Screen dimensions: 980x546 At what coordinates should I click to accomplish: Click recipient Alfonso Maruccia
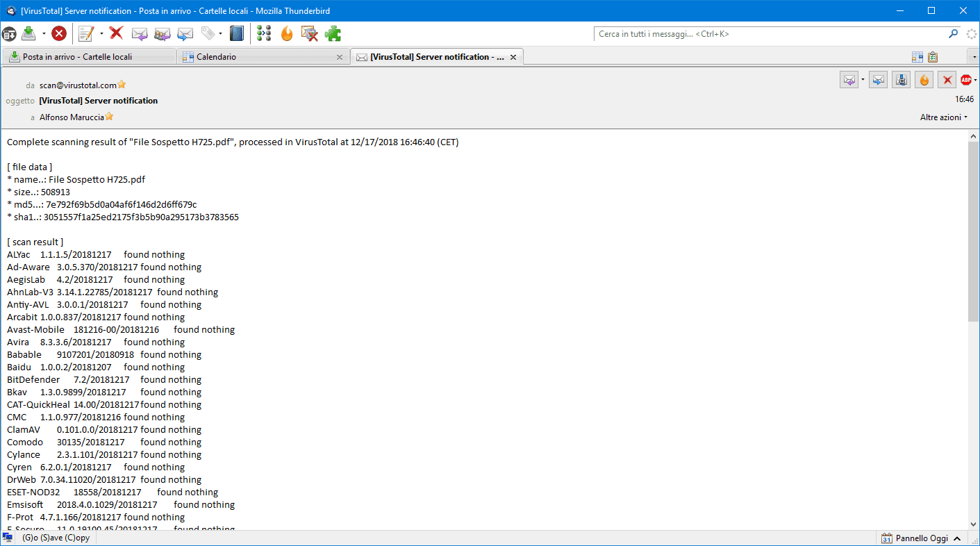(x=72, y=117)
